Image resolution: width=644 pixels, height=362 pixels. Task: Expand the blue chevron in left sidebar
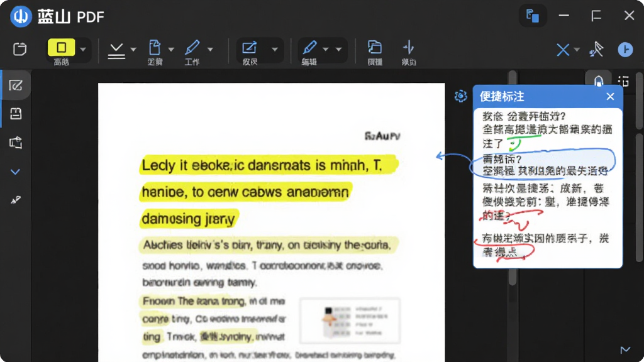(x=15, y=172)
